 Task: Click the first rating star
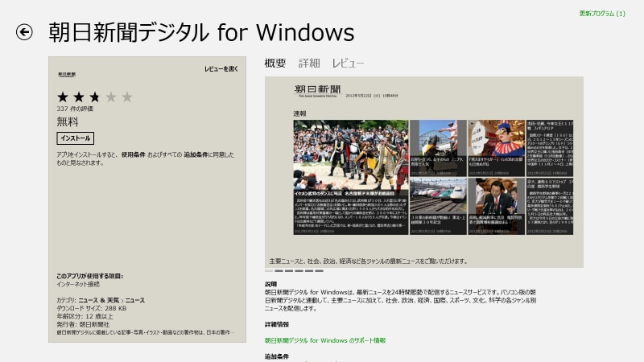63,97
